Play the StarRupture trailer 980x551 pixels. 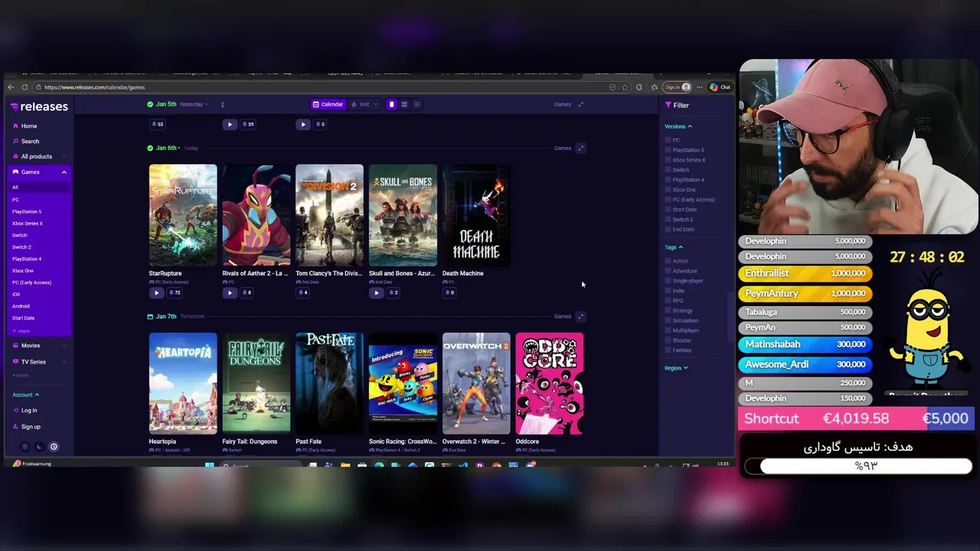[156, 293]
